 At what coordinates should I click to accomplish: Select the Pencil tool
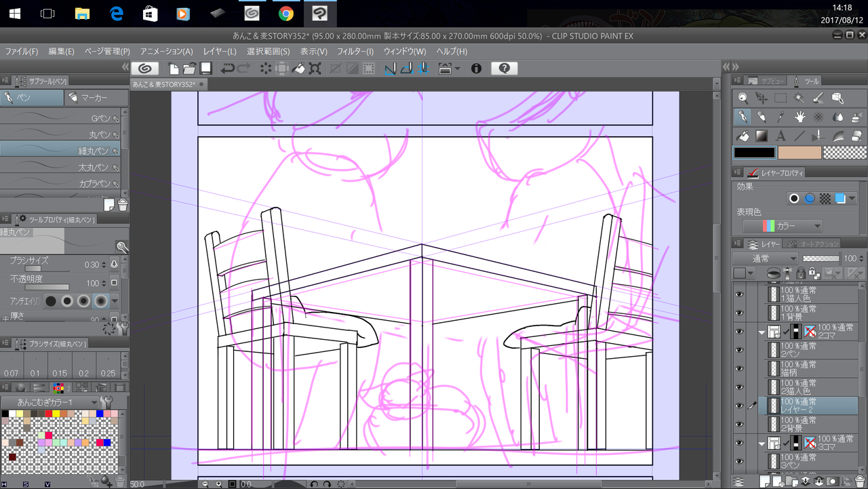click(762, 117)
